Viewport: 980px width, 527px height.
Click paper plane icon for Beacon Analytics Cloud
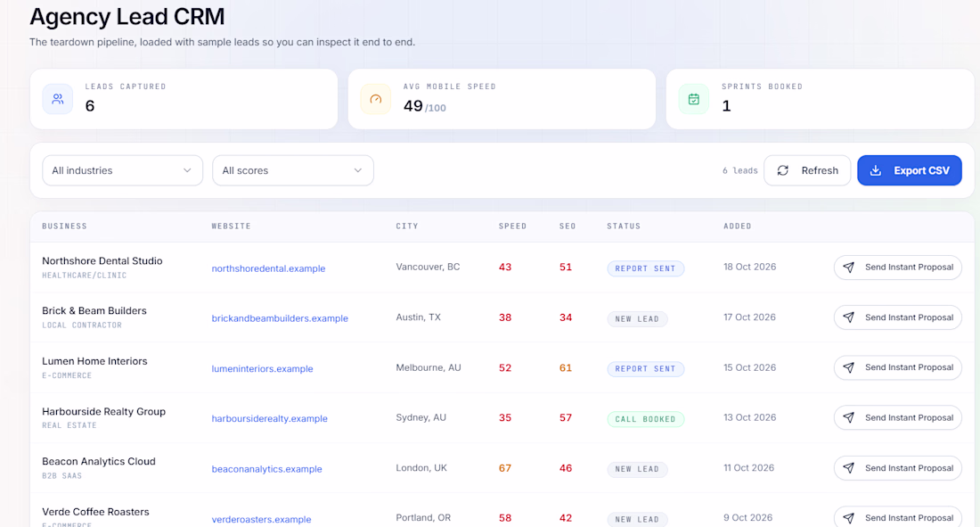pyautogui.click(x=848, y=467)
